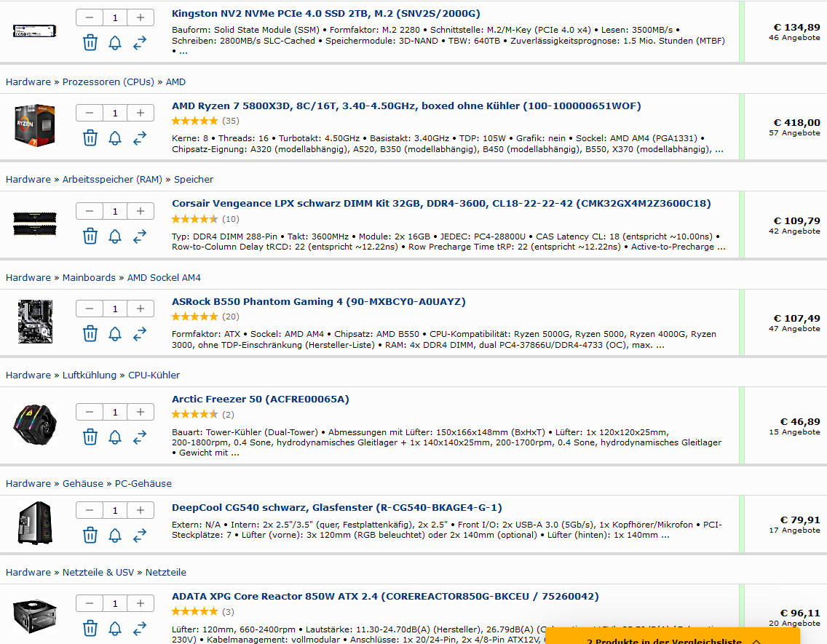Click compare arrows for AMD Ryzen 7 5800X3D
Image resolution: width=827 pixels, height=644 pixels.
(x=140, y=138)
